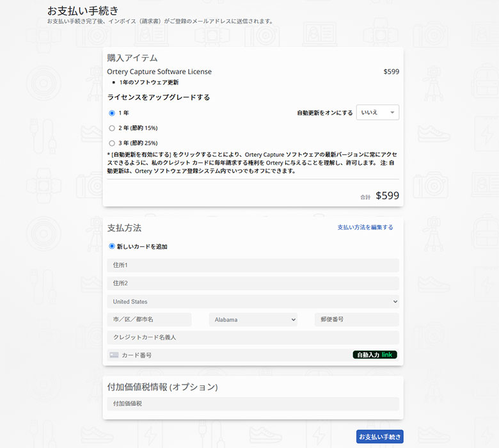Click the 合計 $599 total amount

(386, 196)
